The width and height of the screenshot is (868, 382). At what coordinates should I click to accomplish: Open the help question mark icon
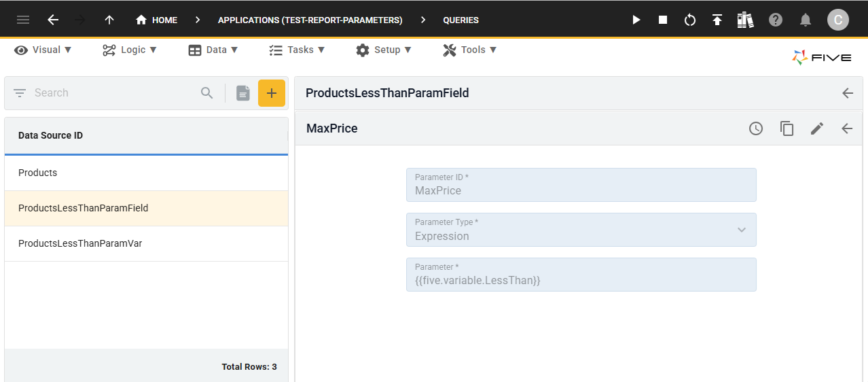pos(776,20)
